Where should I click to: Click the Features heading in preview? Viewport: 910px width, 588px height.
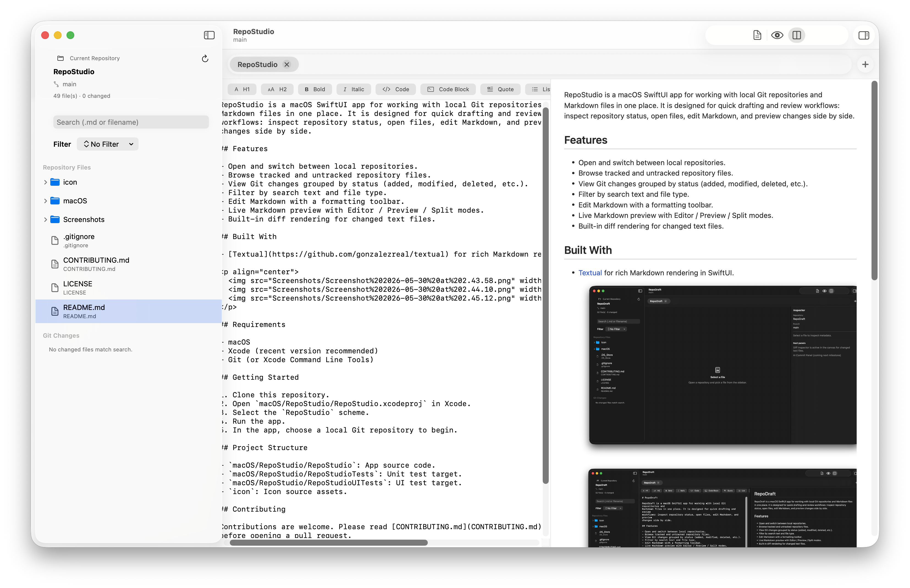[585, 140]
